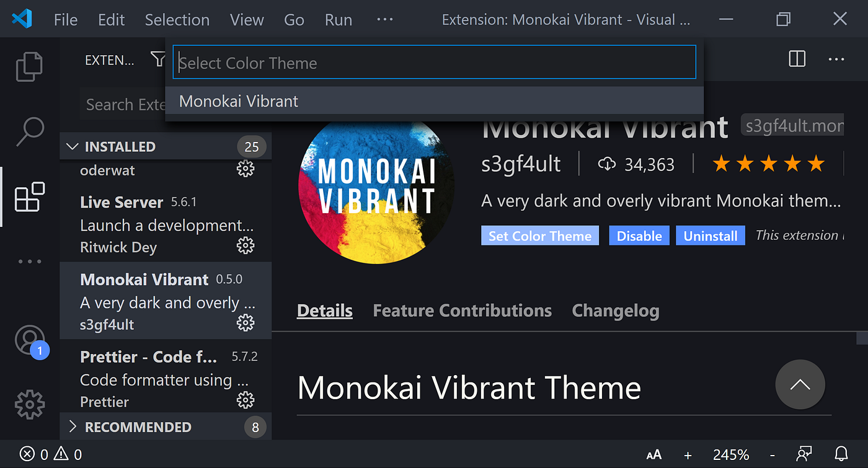868x468 pixels.
Task: Switch to the Changelog tab
Action: (616, 311)
